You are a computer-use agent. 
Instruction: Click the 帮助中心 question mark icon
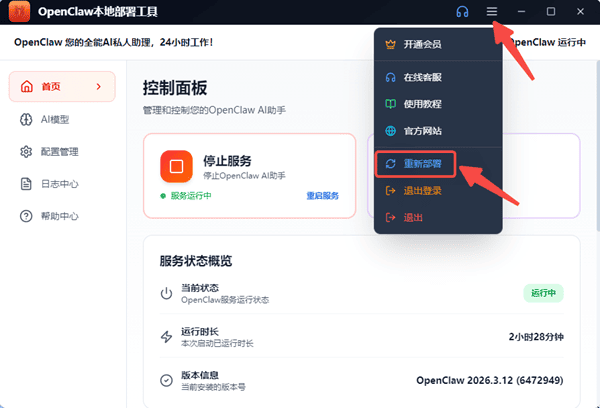pos(27,216)
